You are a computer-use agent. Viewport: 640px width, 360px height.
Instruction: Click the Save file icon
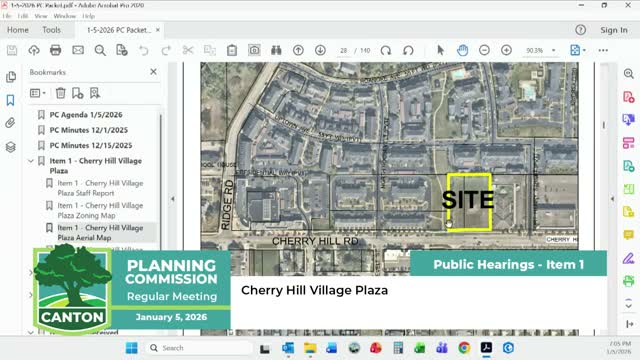[x=12, y=50]
